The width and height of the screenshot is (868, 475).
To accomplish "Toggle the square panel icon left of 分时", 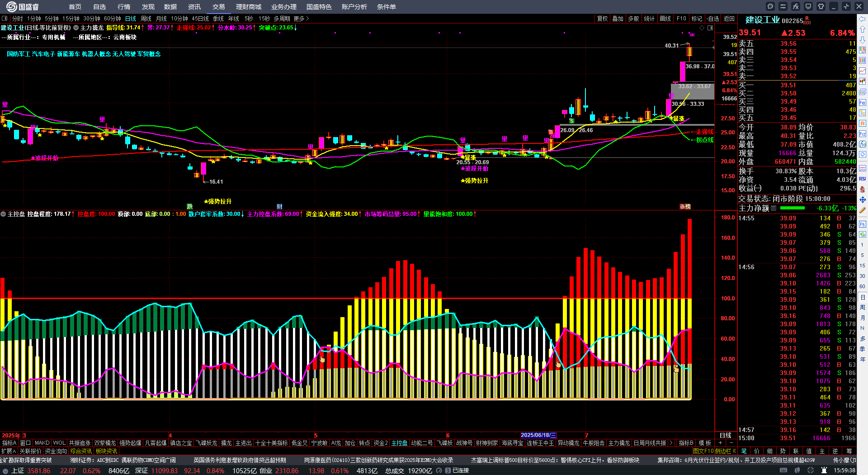I will (5, 19).
